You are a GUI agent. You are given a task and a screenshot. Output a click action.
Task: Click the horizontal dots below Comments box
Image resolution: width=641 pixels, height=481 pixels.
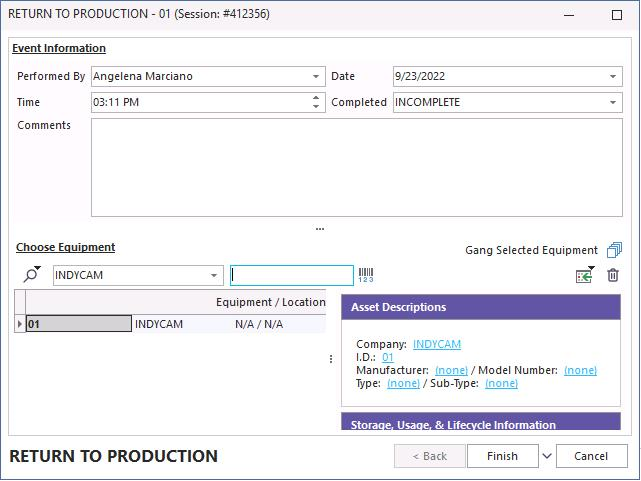(320, 229)
